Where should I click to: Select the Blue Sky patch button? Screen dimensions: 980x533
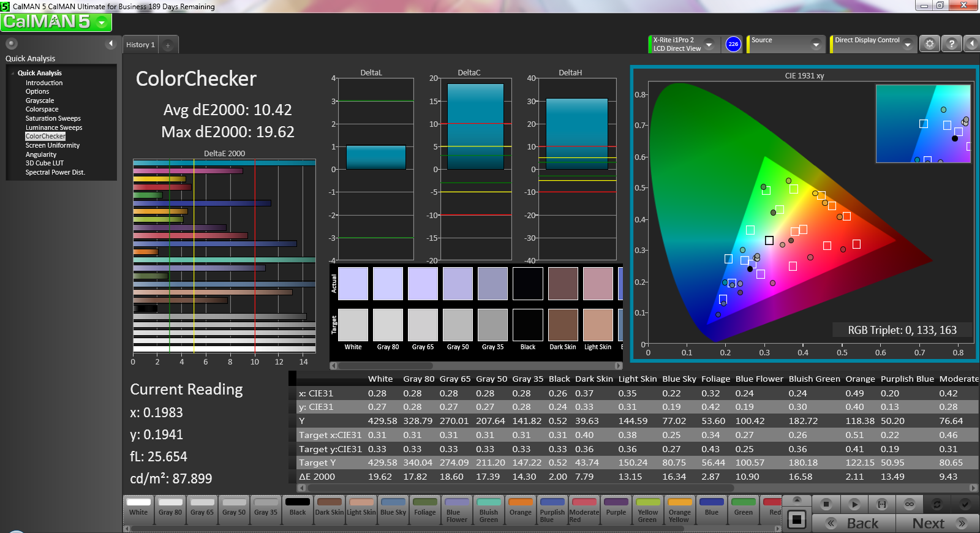(393, 510)
